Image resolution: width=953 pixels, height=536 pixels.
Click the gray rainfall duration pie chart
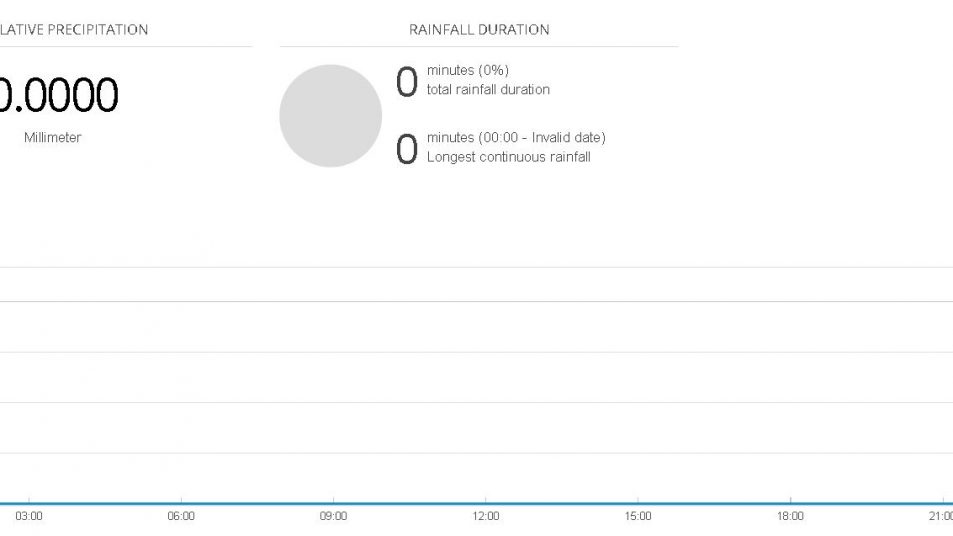(x=330, y=116)
